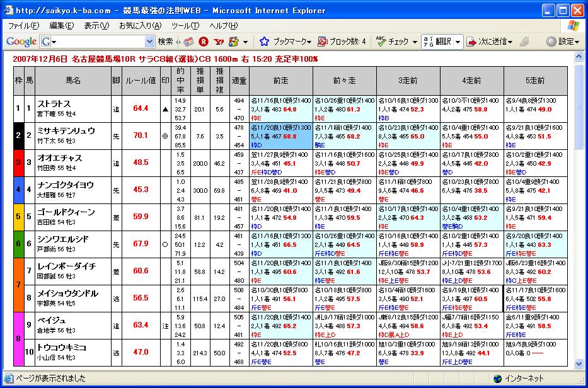Click the popup blocker ブロック数 icon
This screenshot has width=588, height=388.
coord(322,42)
